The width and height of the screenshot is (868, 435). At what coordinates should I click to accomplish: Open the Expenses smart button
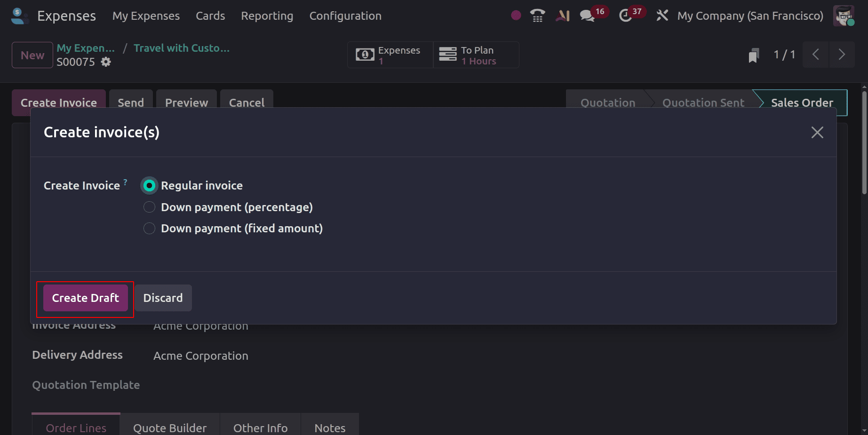coord(390,55)
